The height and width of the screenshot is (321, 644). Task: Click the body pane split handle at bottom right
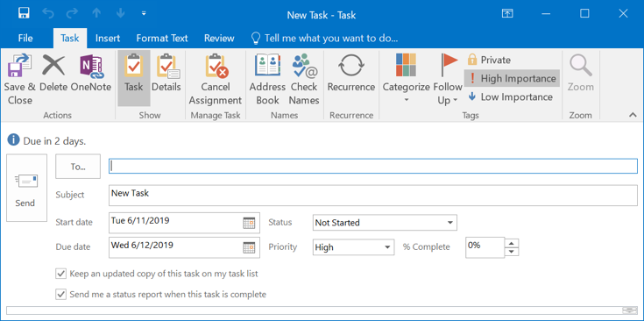click(x=629, y=310)
